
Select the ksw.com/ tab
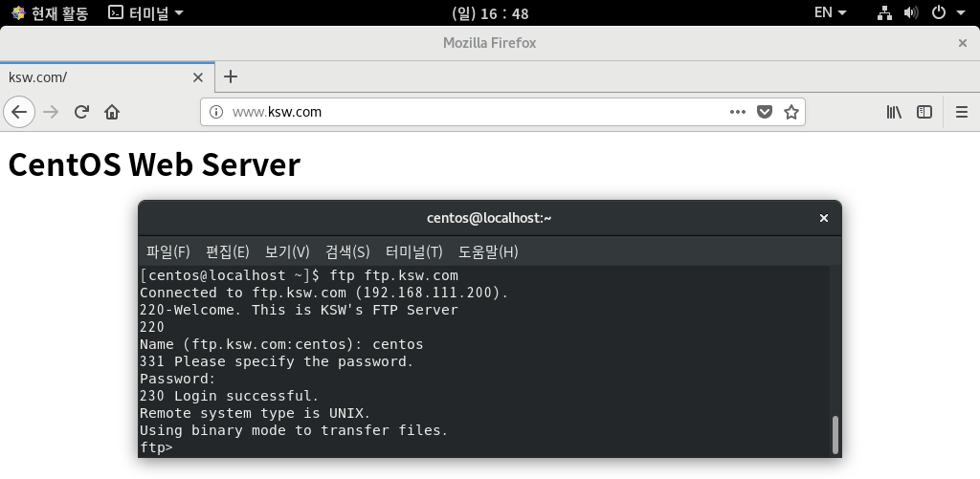tap(107, 77)
